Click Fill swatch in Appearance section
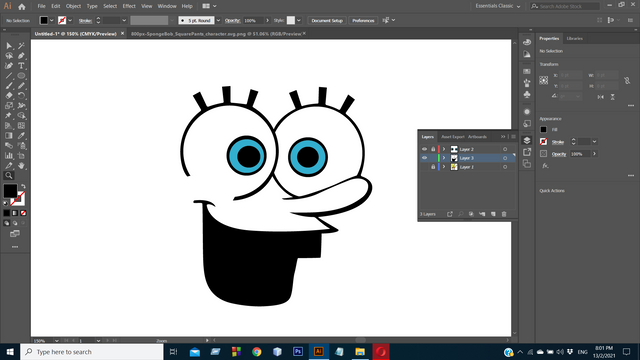The width and height of the screenshot is (640, 360). click(543, 129)
